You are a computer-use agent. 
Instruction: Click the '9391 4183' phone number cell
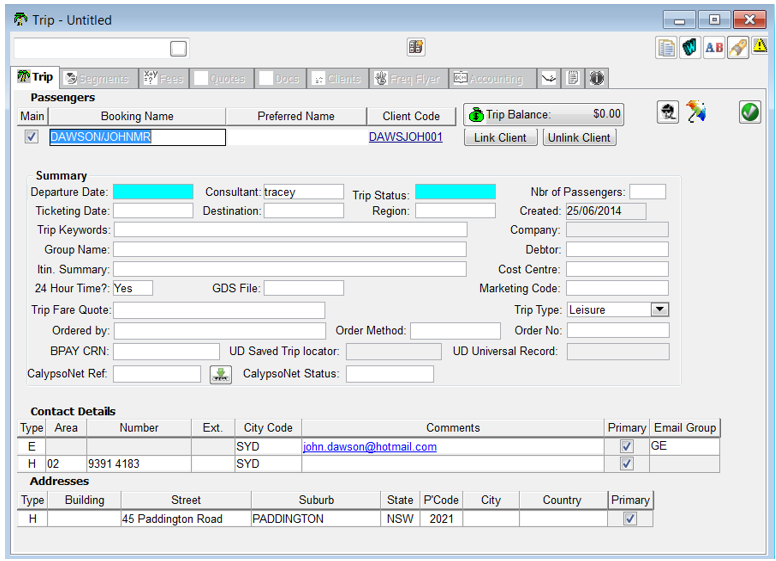tap(139, 464)
